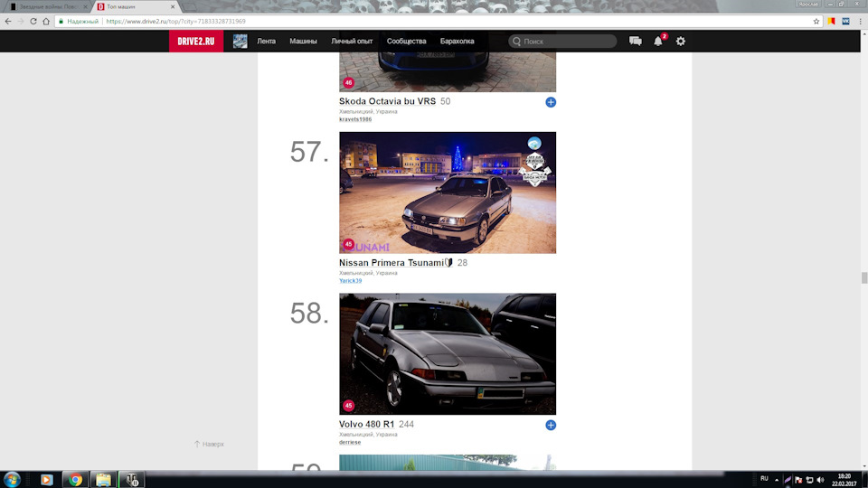Open Skoda Octavia bu VRS link

[x=388, y=101]
